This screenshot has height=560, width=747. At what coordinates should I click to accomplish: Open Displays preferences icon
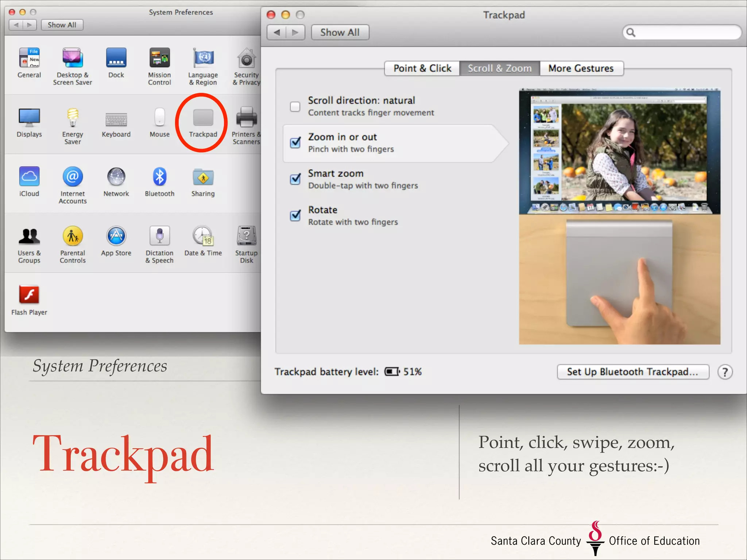(29, 117)
